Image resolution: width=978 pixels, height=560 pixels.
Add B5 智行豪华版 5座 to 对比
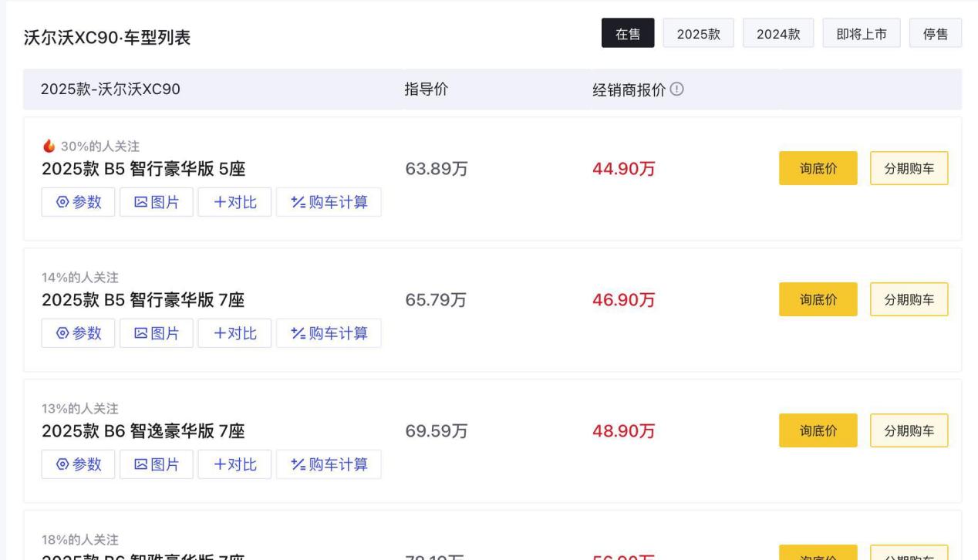[234, 203]
